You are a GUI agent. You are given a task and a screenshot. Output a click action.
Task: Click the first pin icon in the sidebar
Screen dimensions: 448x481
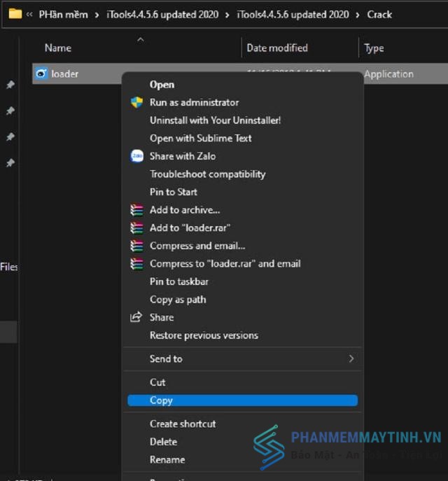tap(10, 84)
